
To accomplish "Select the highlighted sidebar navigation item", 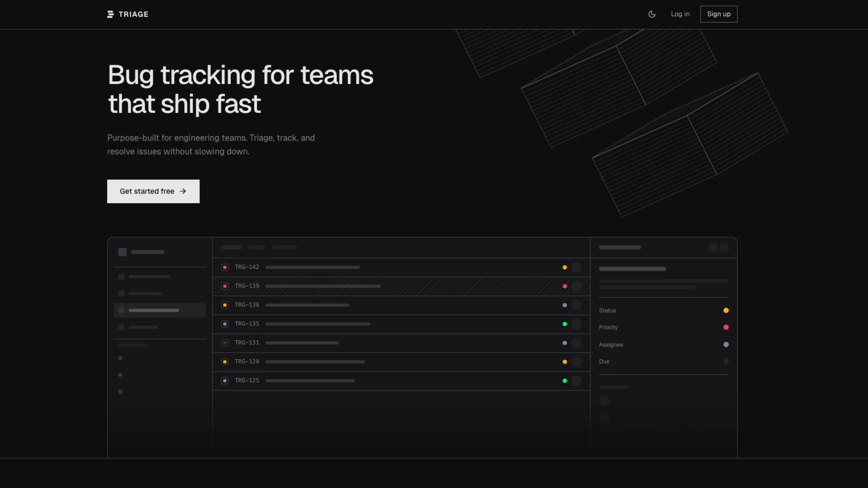I will tap(159, 310).
